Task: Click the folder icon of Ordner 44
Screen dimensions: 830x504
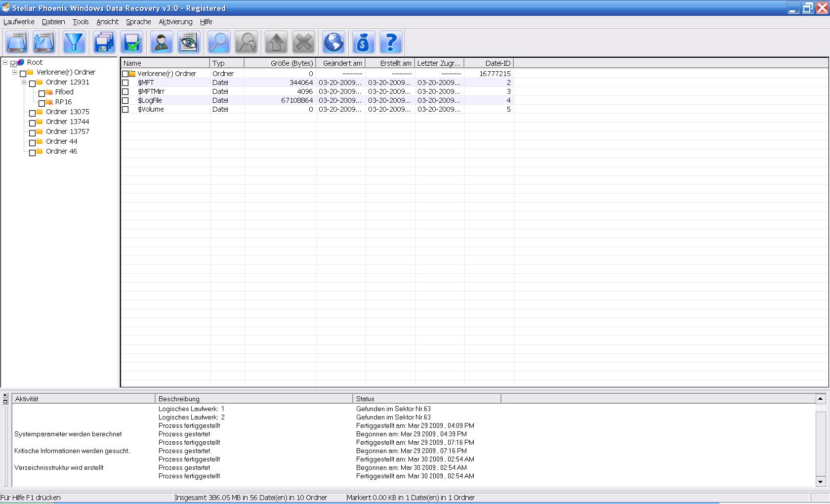Action: click(40, 142)
